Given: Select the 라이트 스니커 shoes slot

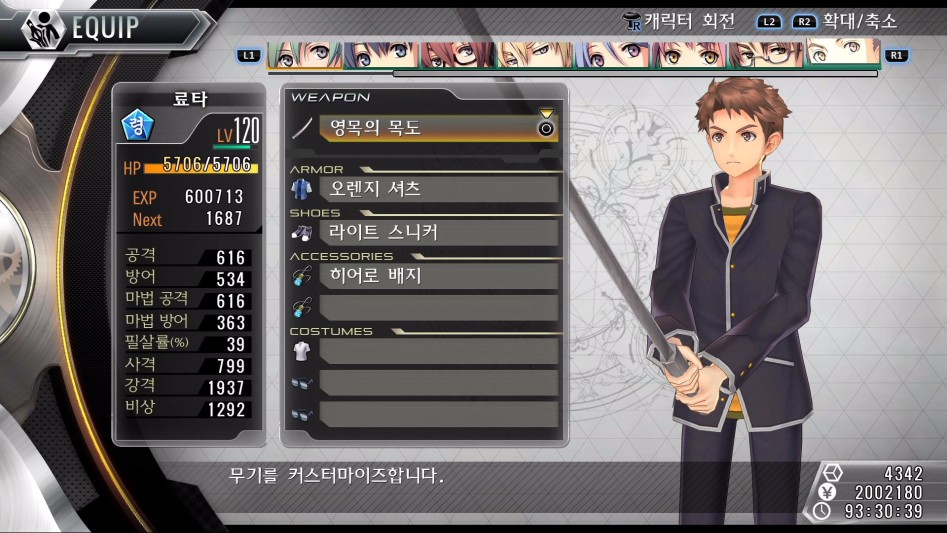Looking at the screenshot, I should click(439, 232).
